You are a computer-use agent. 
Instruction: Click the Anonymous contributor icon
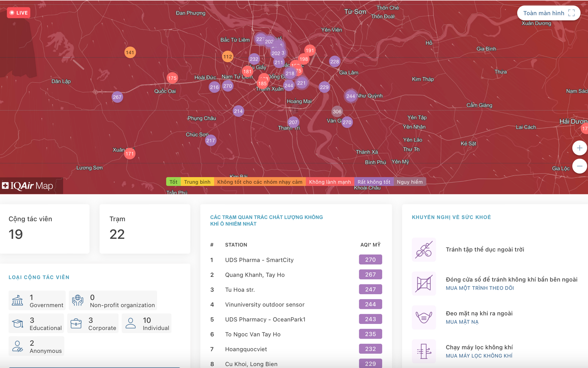tap(17, 346)
